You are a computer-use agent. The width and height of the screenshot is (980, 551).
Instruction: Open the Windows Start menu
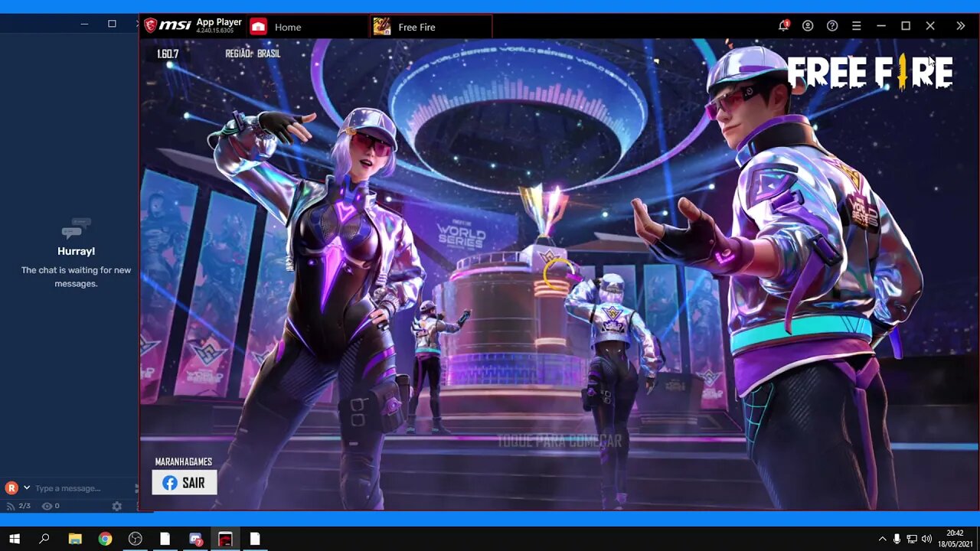15,539
